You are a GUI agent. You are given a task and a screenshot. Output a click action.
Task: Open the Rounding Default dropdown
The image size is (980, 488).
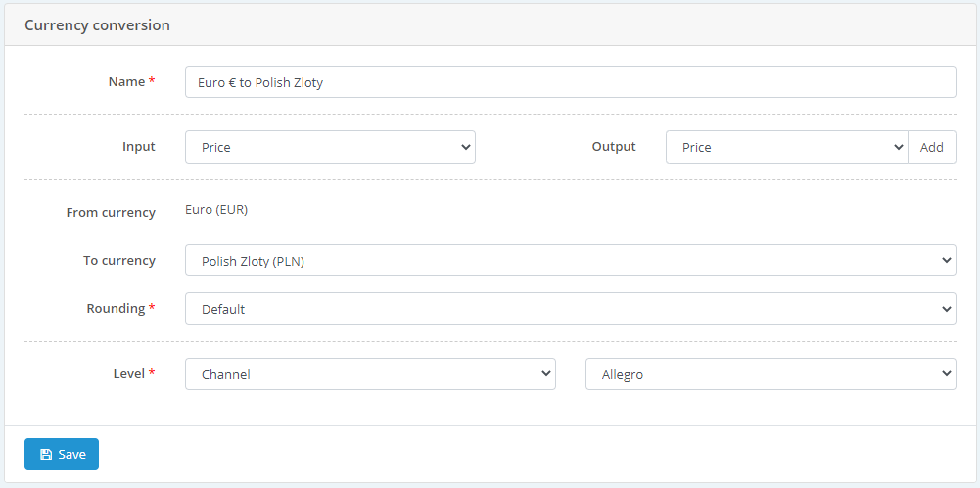570,309
